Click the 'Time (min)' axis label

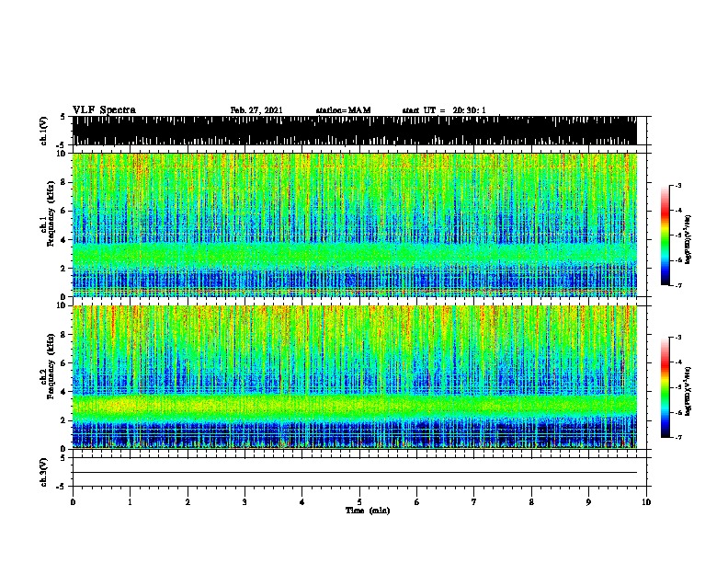pos(368,511)
